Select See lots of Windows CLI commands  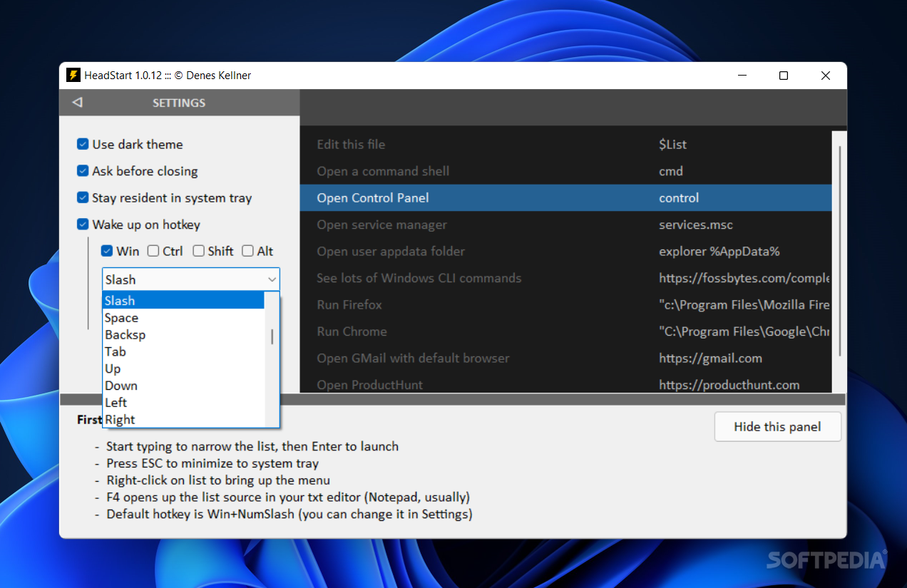(565, 278)
